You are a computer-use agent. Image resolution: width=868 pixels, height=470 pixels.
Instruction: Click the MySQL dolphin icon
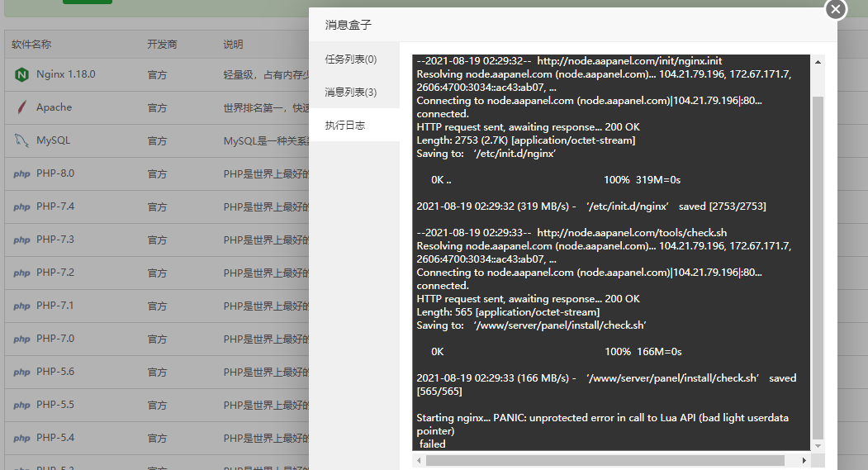coord(21,140)
